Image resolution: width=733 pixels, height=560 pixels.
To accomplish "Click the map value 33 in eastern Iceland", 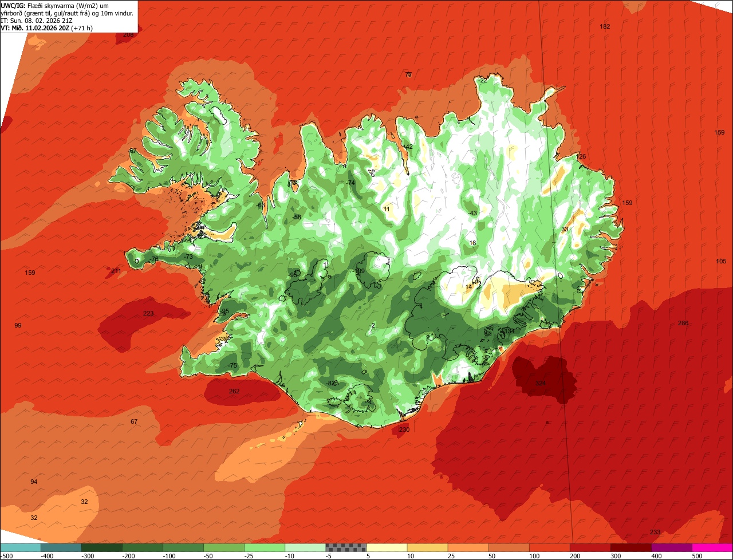I will [565, 230].
